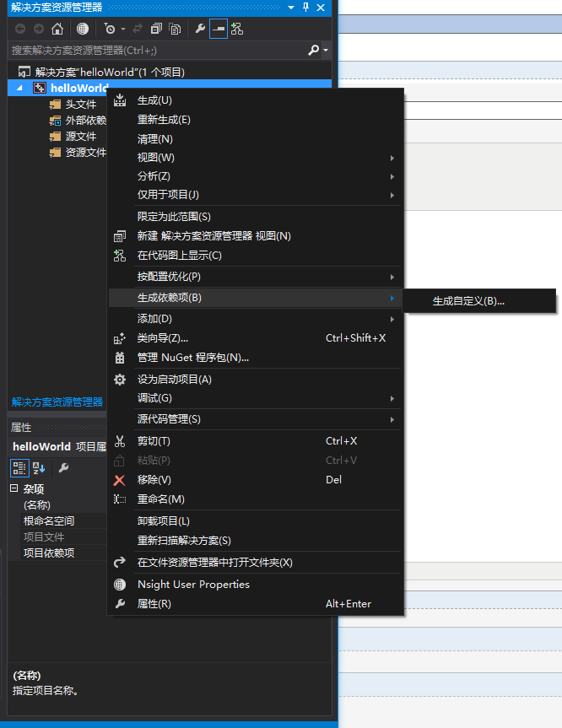Choose 移除(V) with red X icon
Viewport: 562px width, 728px height.
click(x=255, y=480)
